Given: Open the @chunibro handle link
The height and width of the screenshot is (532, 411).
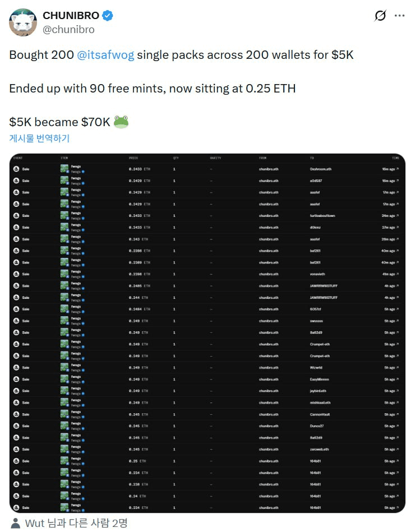Looking at the screenshot, I should 68,30.
